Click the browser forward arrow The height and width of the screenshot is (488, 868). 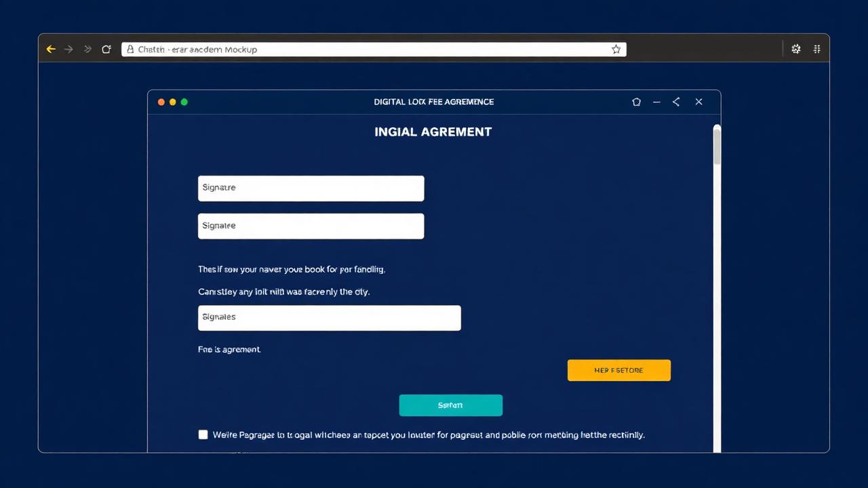pos(68,49)
